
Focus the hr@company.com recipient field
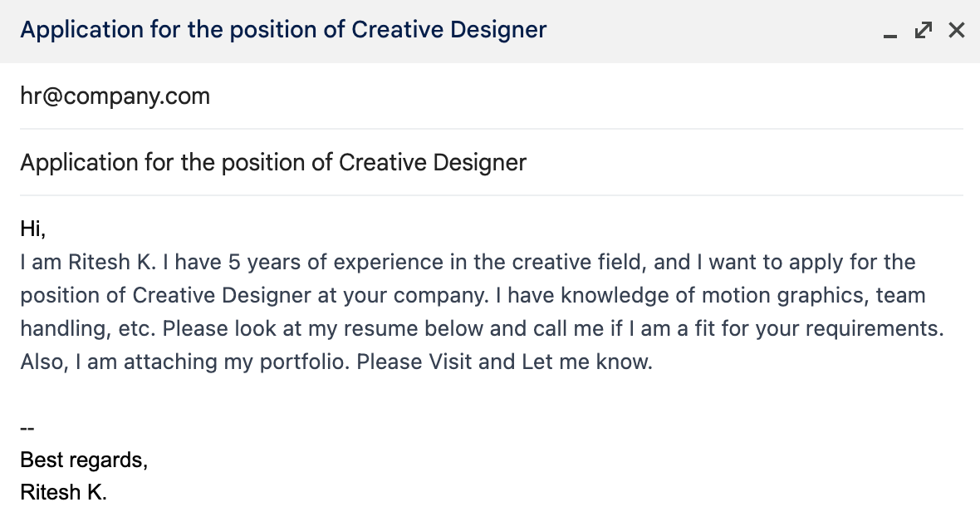115,96
